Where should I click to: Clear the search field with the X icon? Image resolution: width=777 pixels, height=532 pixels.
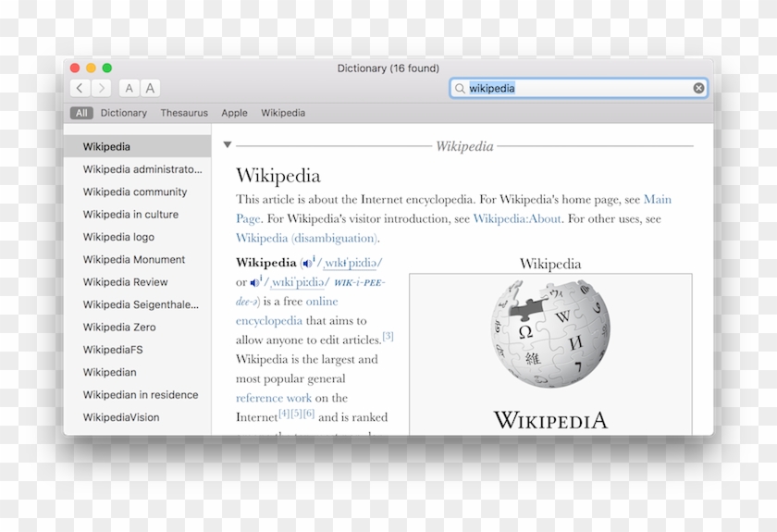pyautogui.click(x=698, y=88)
